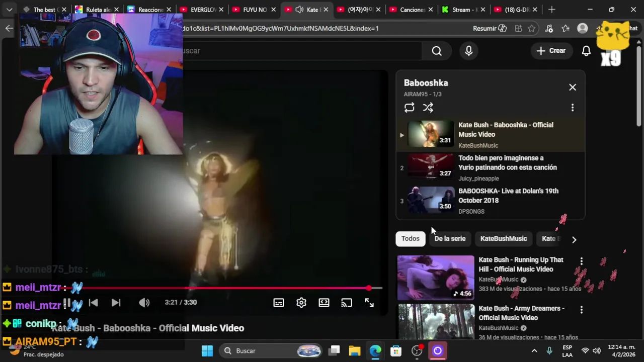
Task: Pause the video with the pause button
Action: pos(66,303)
